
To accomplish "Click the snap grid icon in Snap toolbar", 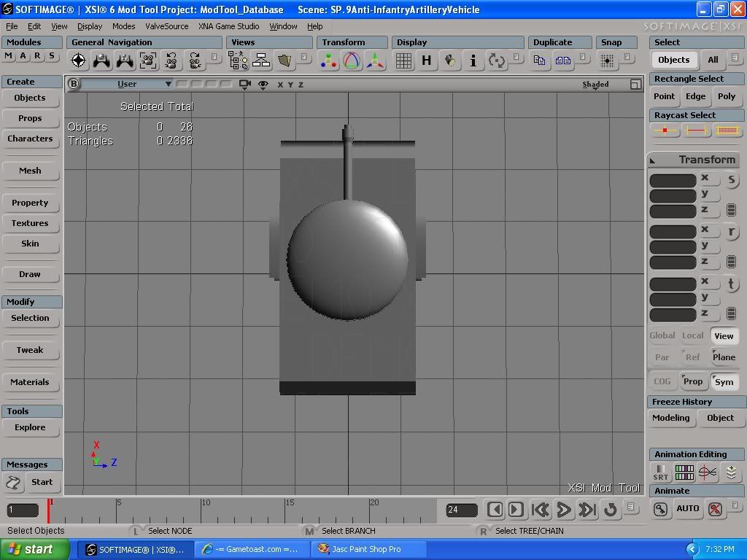I will 607,61.
